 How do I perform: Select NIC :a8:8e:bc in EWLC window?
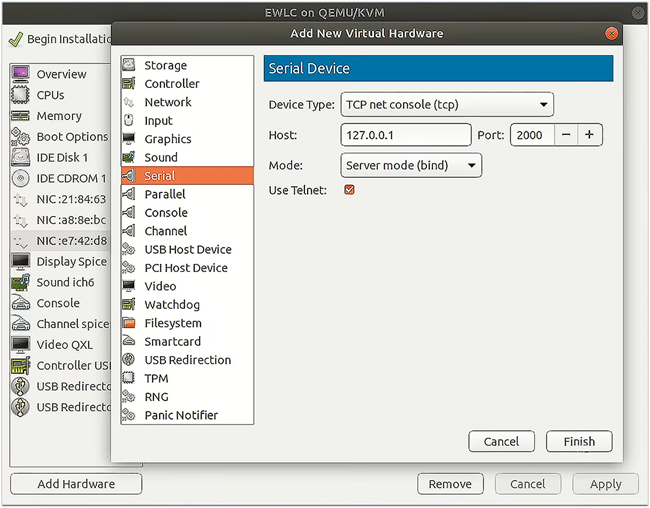pyautogui.click(x=61, y=220)
